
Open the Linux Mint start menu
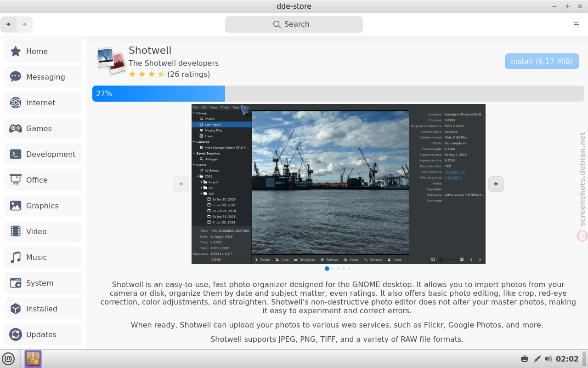8,359
